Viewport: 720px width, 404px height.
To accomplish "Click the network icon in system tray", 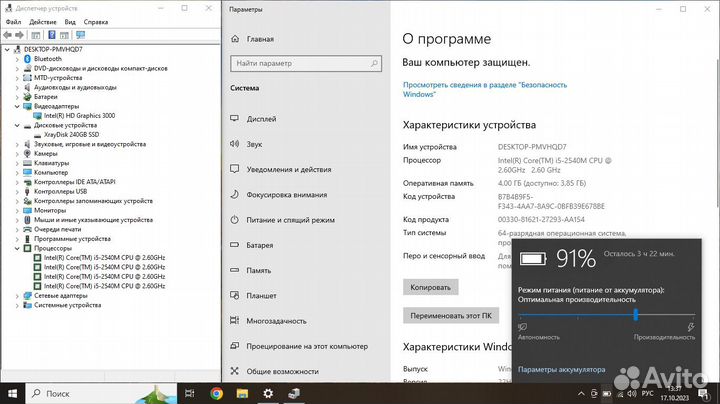I will coord(620,394).
